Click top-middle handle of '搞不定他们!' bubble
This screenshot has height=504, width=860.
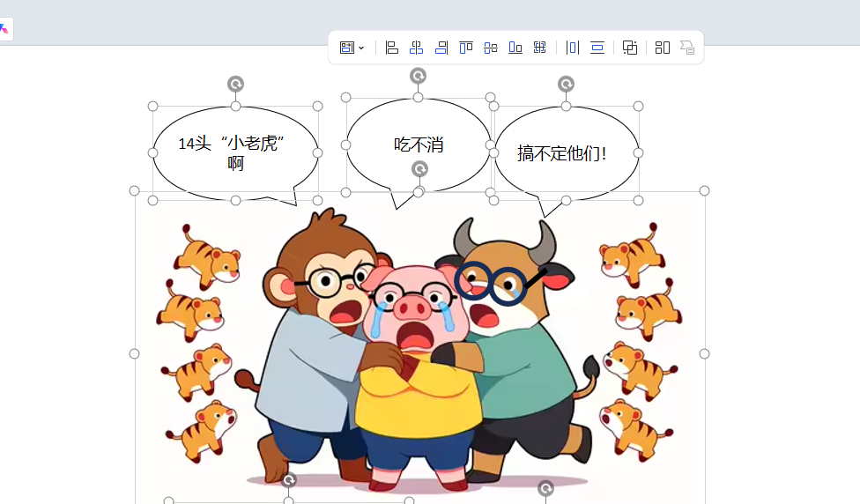pos(566,107)
